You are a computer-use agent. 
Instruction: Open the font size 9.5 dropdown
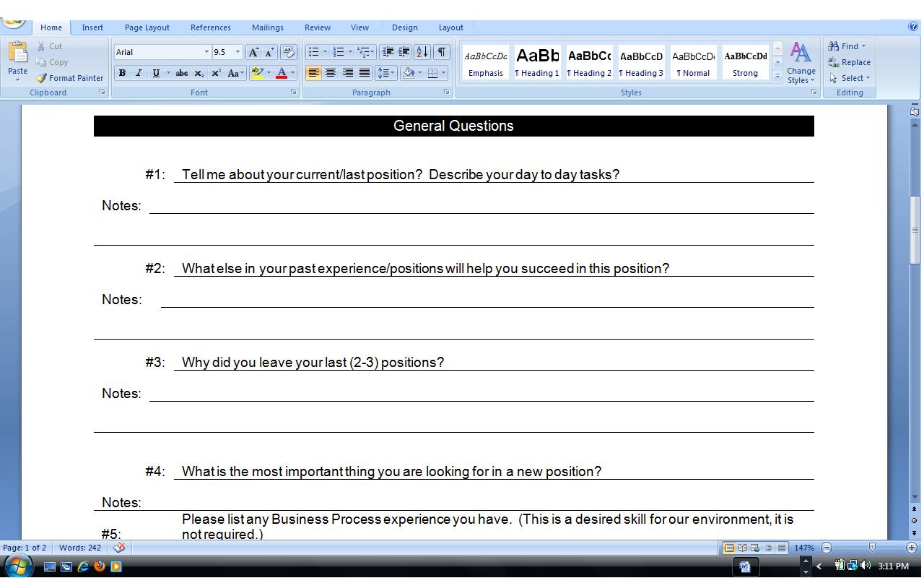[237, 52]
